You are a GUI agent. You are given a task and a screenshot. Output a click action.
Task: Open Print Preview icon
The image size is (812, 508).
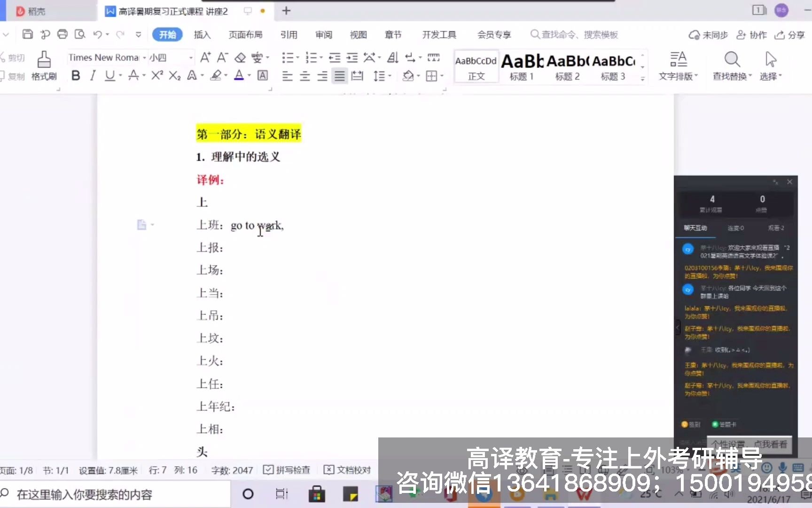click(x=80, y=34)
